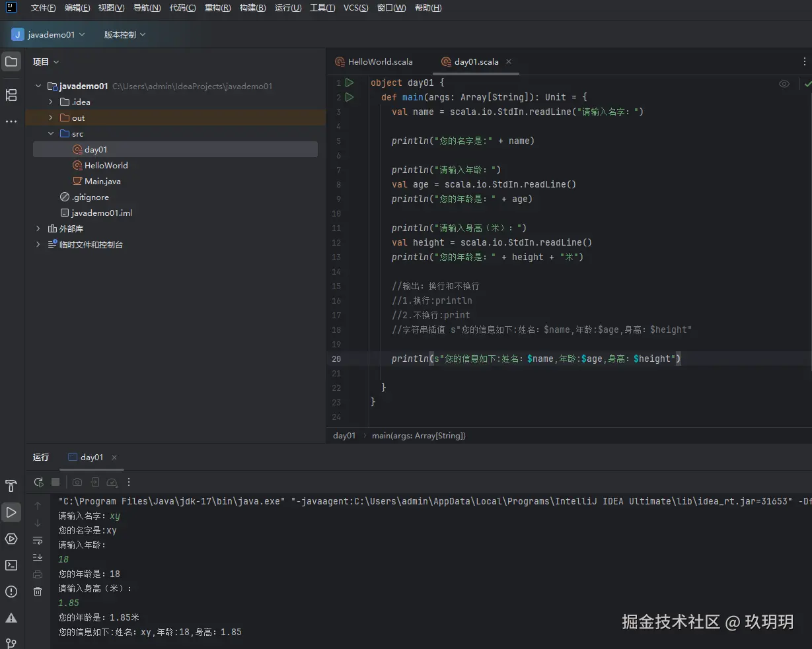Open the VCS(S) menu

[x=356, y=8]
